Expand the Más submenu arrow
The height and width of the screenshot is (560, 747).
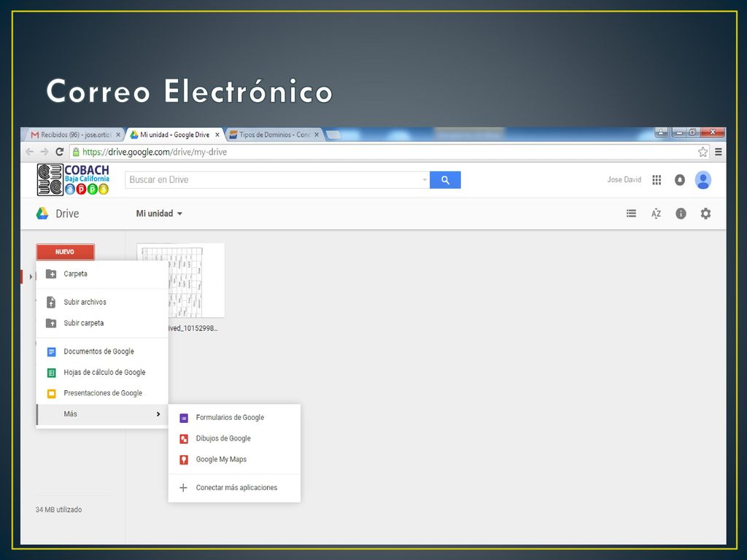158,414
